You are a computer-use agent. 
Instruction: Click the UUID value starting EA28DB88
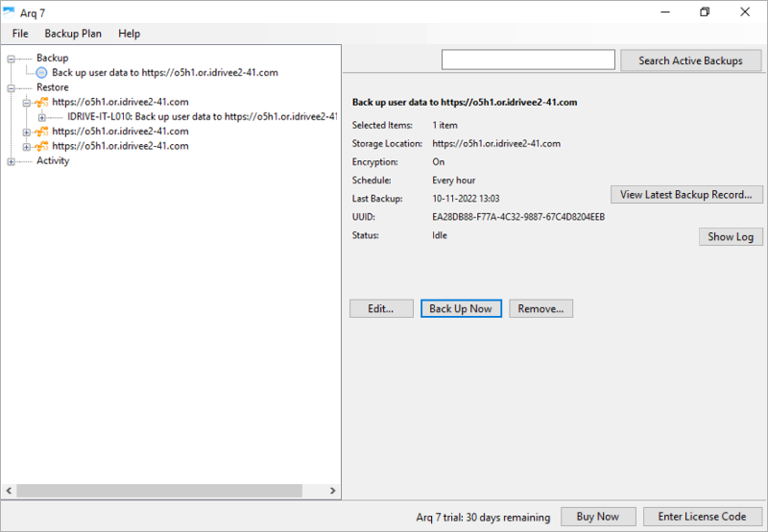tap(518, 217)
